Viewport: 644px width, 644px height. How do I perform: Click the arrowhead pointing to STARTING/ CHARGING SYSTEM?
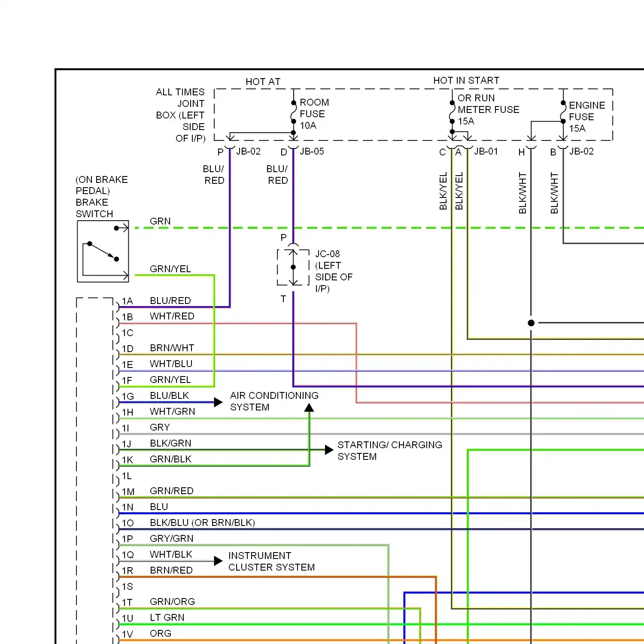pyautogui.click(x=329, y=450)
